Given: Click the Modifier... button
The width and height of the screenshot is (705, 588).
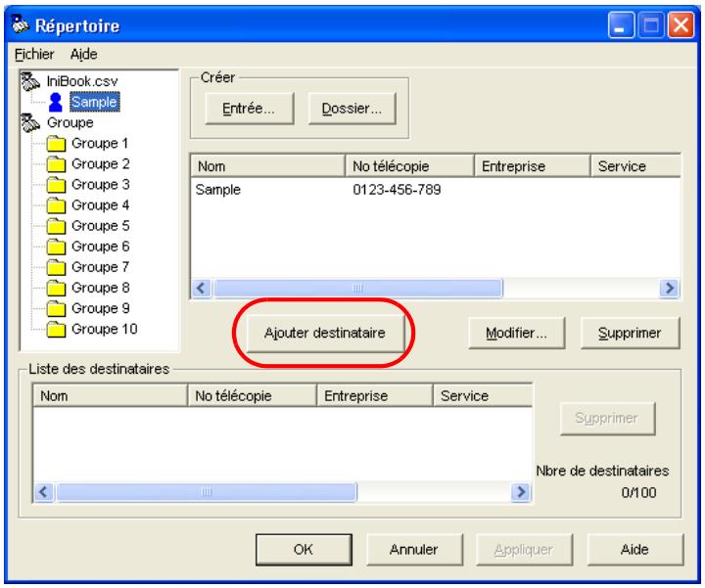Looking at the screenshot, I should pyautogui.click(x=516, y=333).
